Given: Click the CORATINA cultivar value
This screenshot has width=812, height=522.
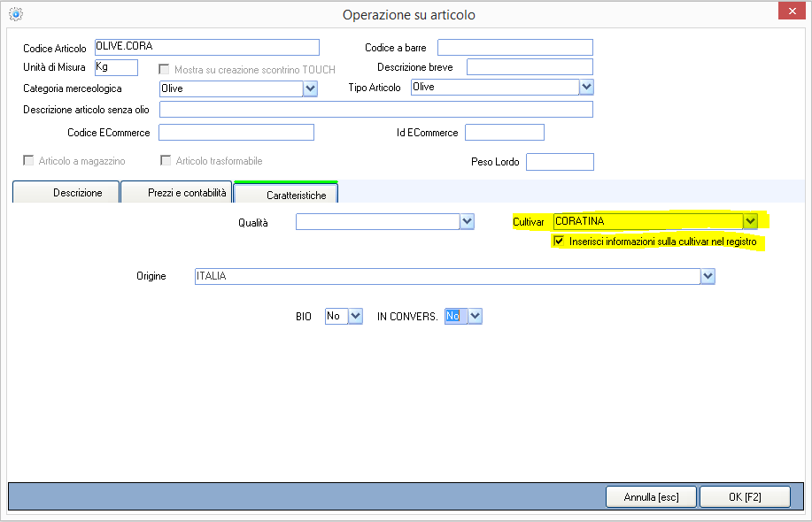Looking at the screenshot, I should 648,221.
